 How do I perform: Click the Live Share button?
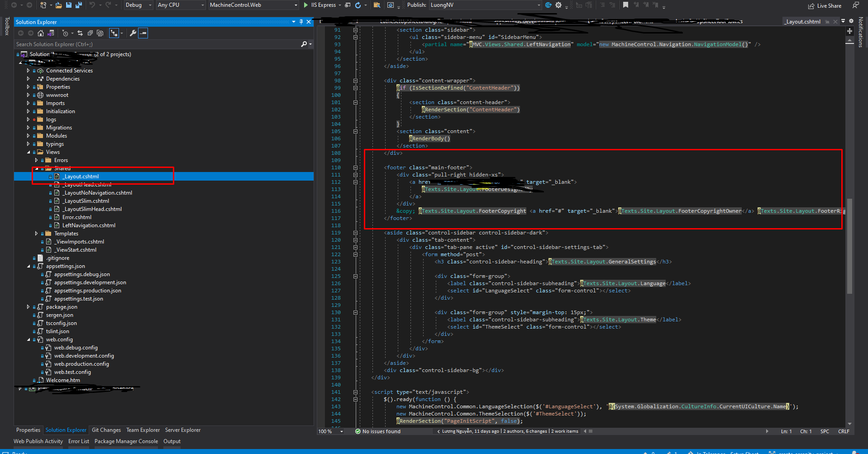[x=825, y=6]
